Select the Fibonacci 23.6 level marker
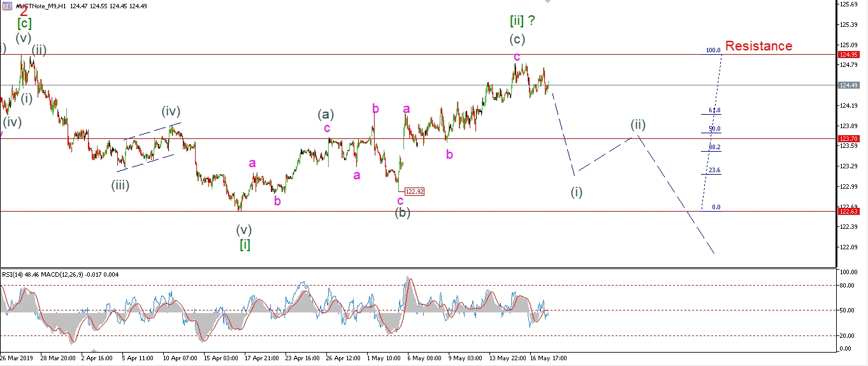The image size is (868, 366). (714, 170)
